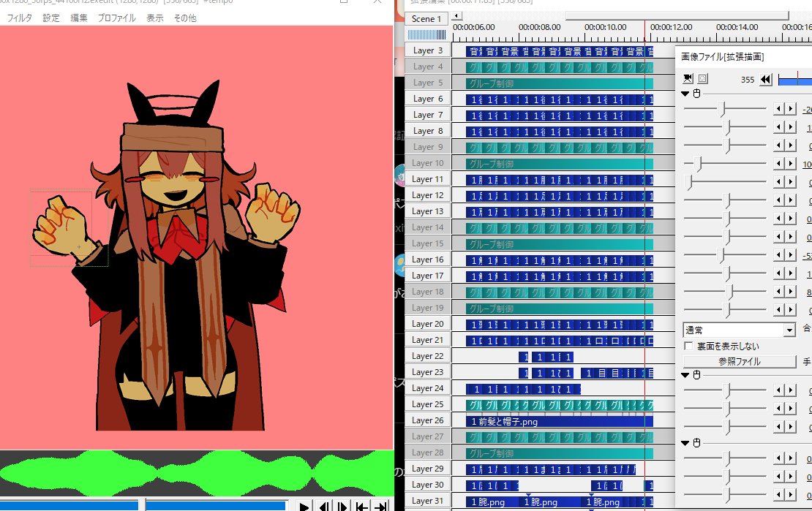Image resolution: width=812 pixels, height=511 pixels.
Task: Enable the greyed-out Layer 28
Action: (428, 453)
